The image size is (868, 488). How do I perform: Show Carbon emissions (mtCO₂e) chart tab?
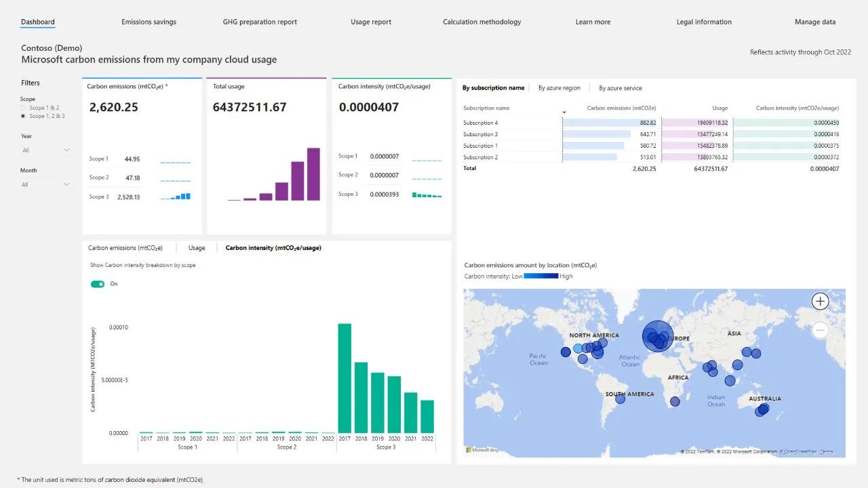(125, 248)
